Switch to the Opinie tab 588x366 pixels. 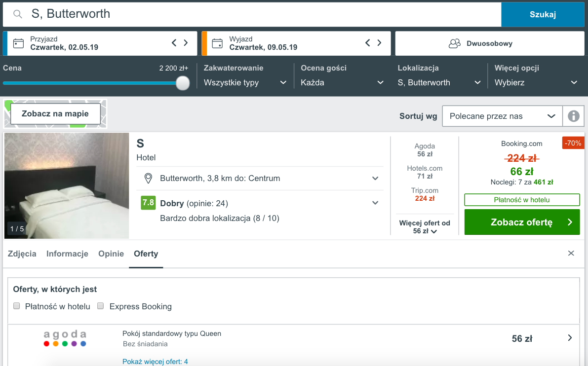point(111,254)
